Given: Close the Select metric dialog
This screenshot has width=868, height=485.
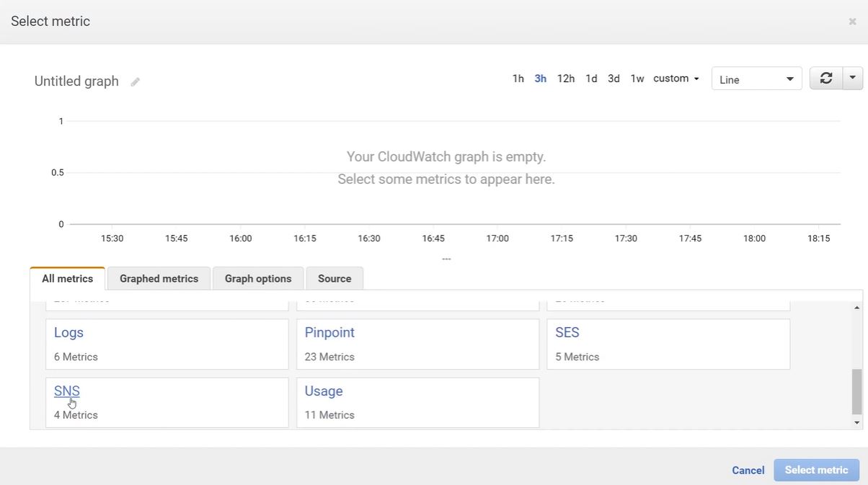Looking at the screenshot, I should [x=852, y=22].
